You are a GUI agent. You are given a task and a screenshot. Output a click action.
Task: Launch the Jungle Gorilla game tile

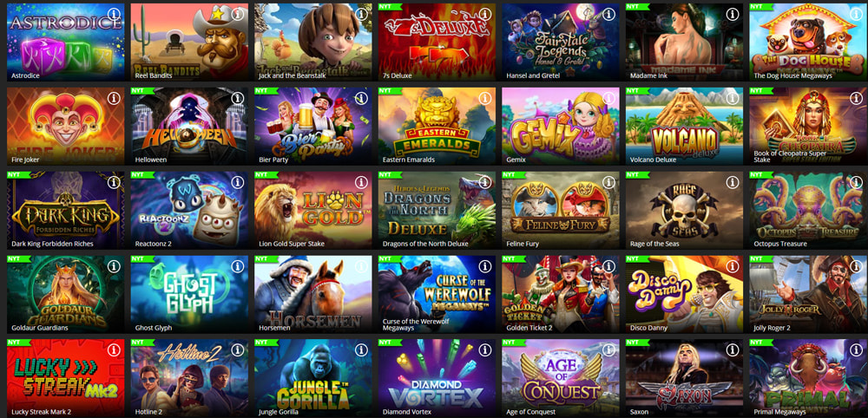[x=312, y=377]
